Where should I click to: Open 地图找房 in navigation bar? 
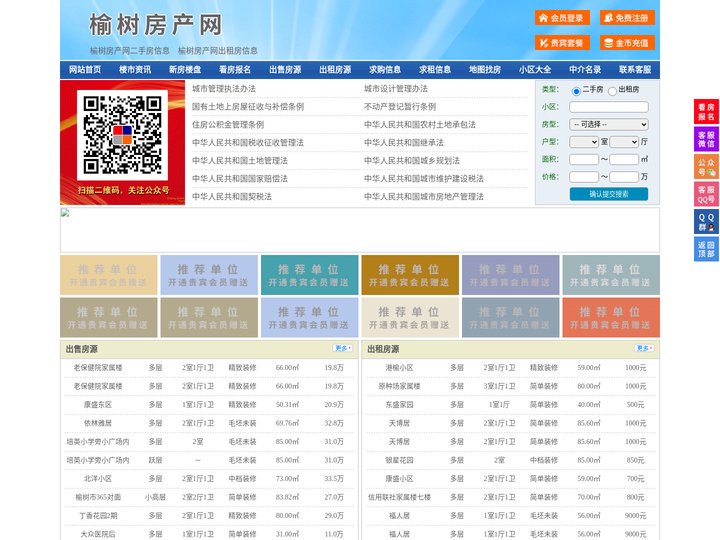point(485,70)
